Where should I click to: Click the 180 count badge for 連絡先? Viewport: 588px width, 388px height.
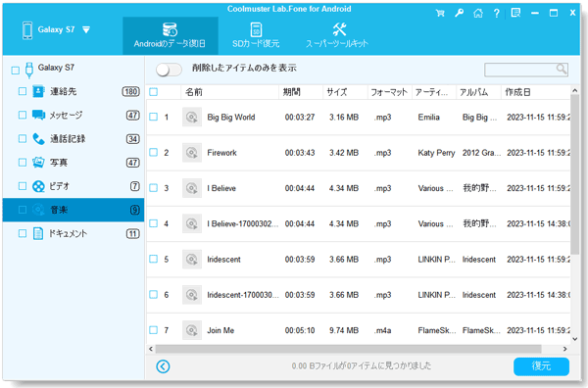131,91
